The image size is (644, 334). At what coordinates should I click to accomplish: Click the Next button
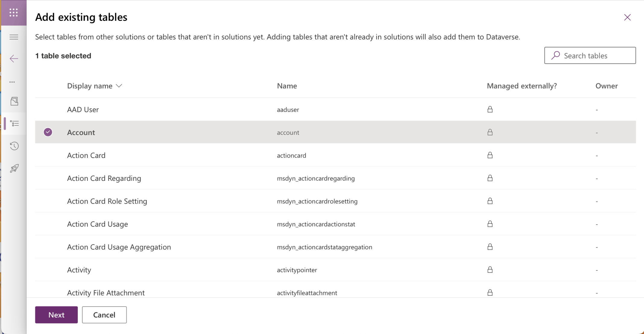(56, 315)
